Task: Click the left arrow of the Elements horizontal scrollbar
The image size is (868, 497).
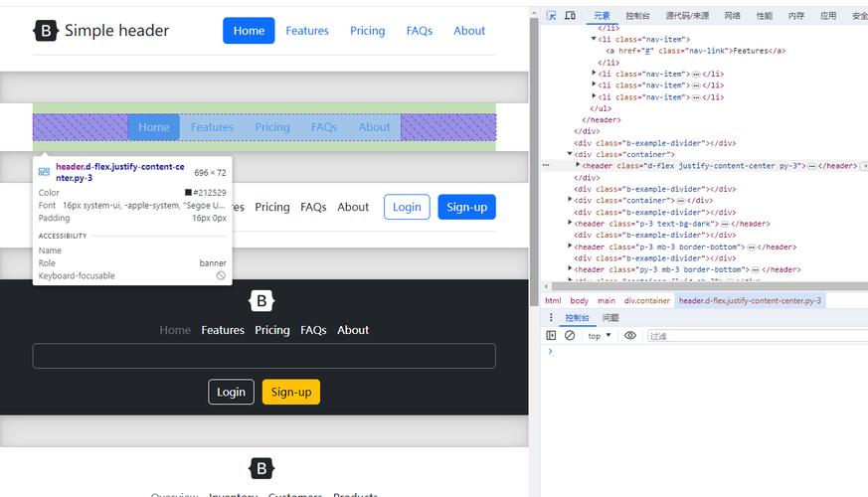Action: pyautogui.click(x=547, y=286)
